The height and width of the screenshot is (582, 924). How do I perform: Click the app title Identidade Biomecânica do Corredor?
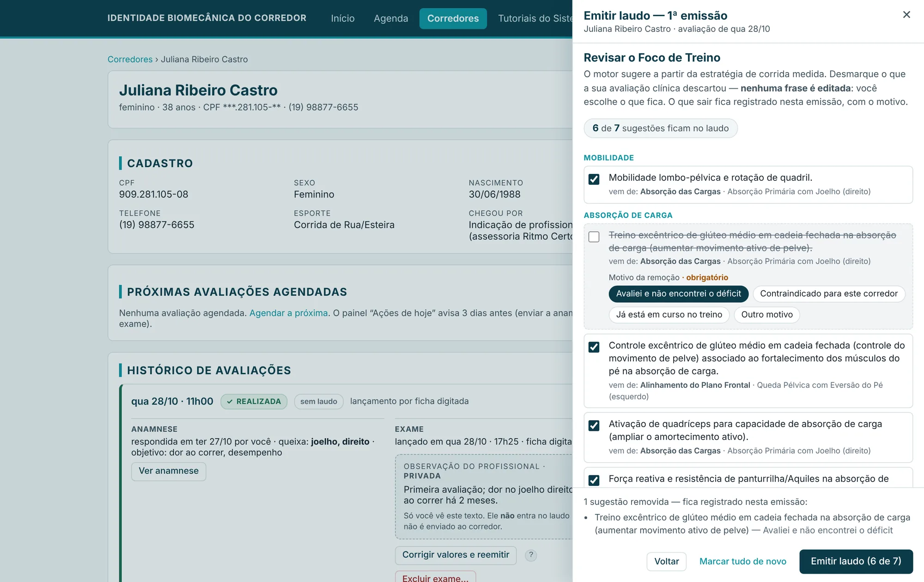(207, 18)
